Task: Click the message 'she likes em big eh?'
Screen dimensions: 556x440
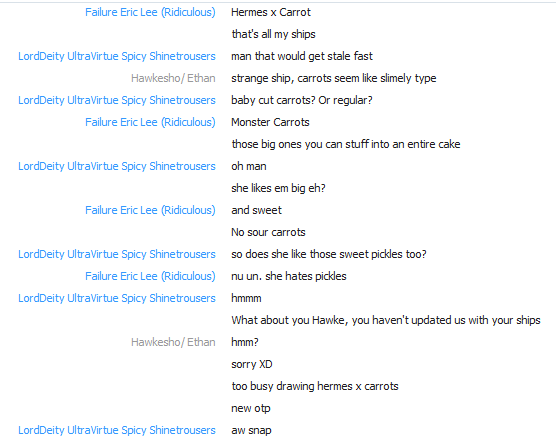Action: pos(278,188)
